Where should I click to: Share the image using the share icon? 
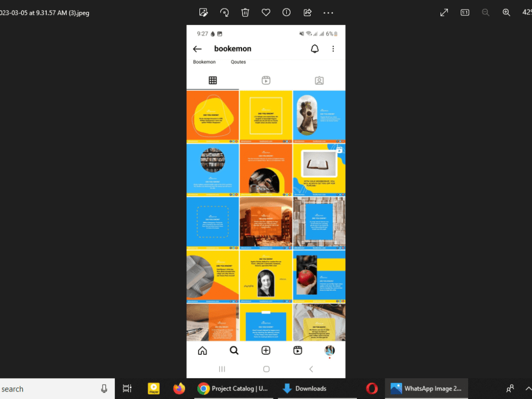(307, 13)
